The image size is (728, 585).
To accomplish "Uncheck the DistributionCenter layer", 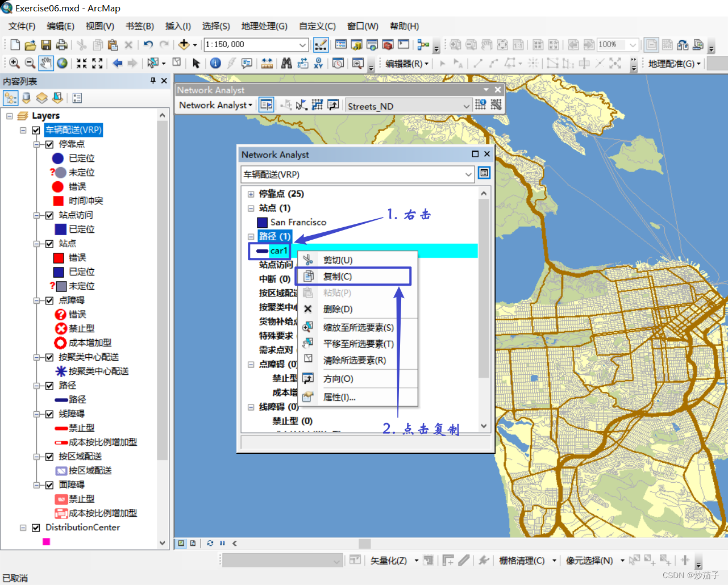I will [x=36, y=528].
